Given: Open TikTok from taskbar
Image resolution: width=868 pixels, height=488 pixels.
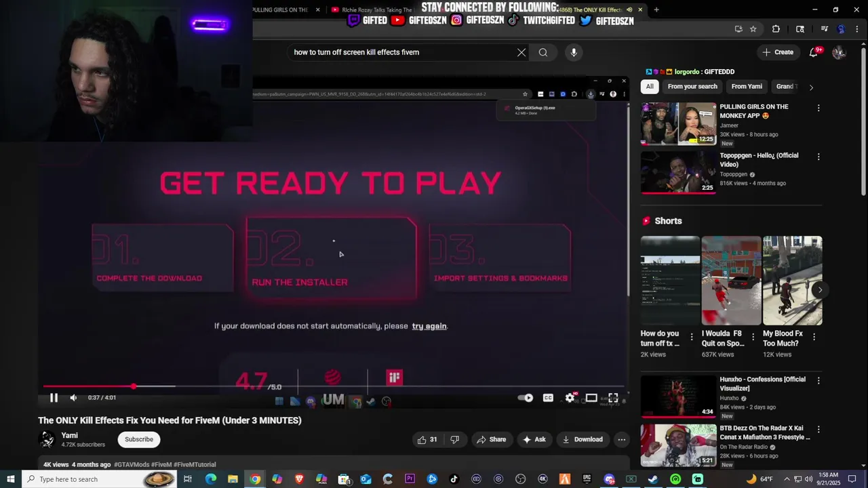Looking at the screenshot, I should (x=454, y=479).
